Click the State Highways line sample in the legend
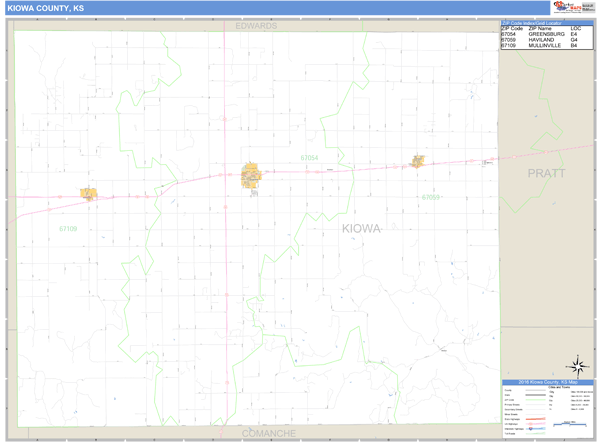This screenshot has width=600, height=442. pos(535,419)
